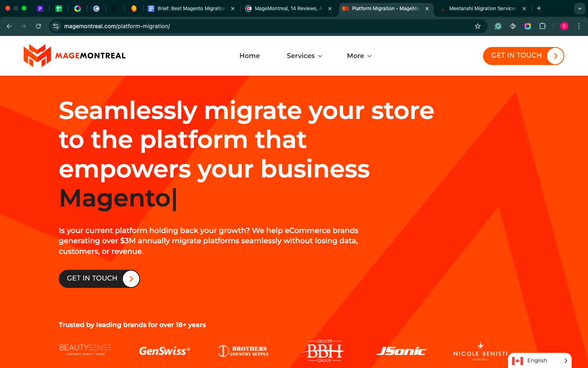
Task: Open the Chrome profile avatar
Action: tap(564, 26)
